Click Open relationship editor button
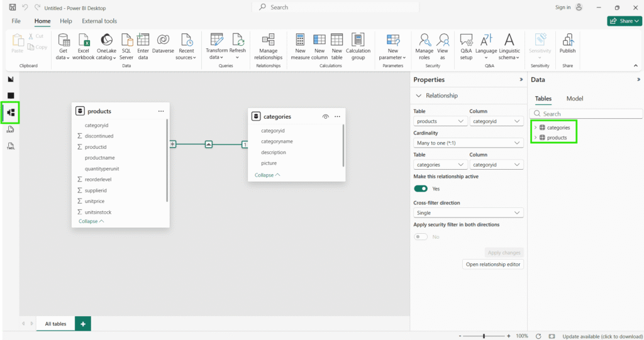 click(x=493, y=265)
